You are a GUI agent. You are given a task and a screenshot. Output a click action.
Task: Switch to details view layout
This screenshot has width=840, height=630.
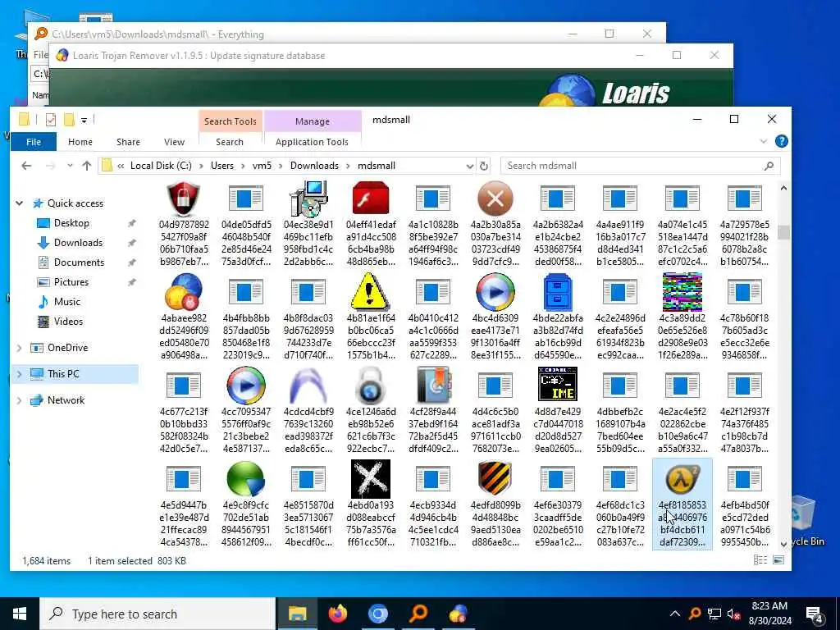tap(760, 559)
